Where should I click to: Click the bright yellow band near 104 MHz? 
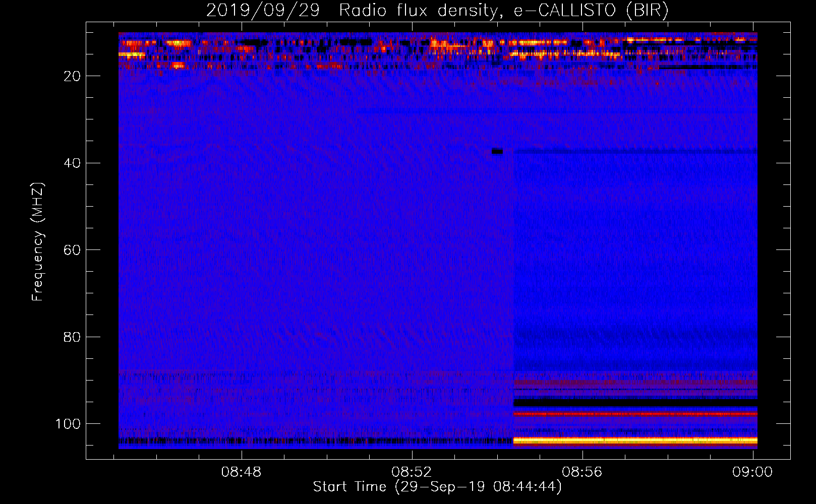635,440
